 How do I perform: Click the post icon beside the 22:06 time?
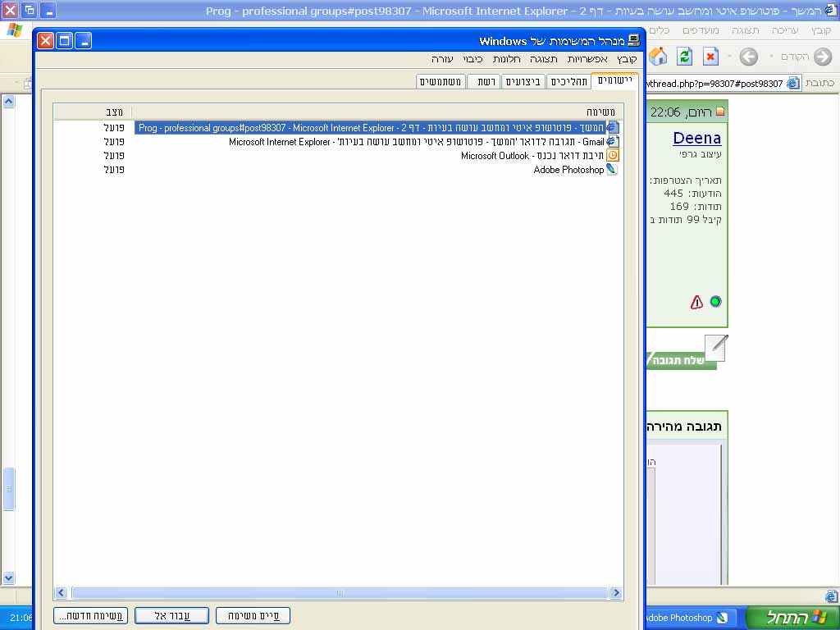[720, 112]
